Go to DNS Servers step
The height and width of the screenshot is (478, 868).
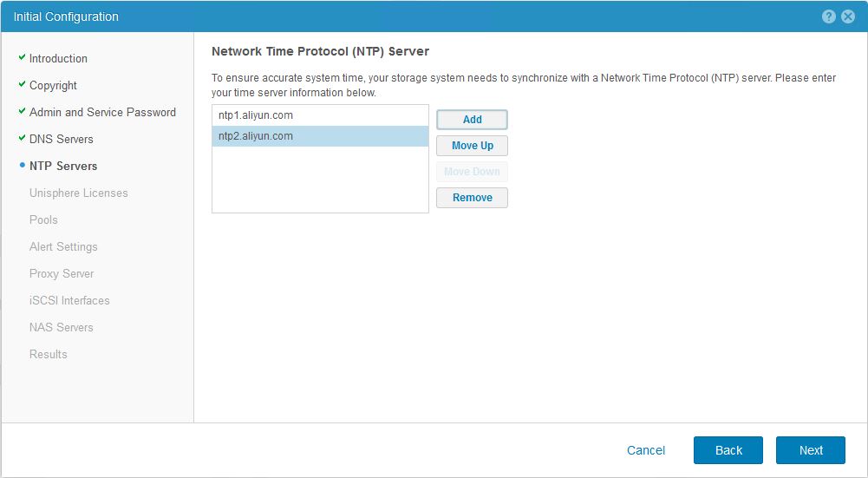(61, 139)
